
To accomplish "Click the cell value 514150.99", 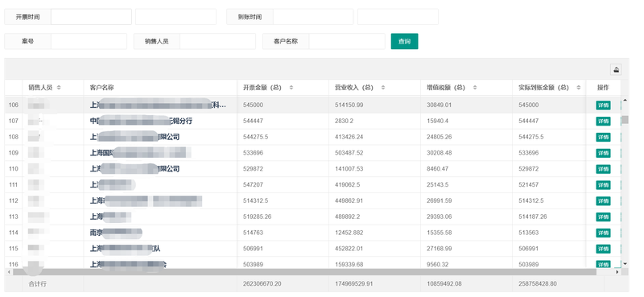I will tap(349, 105).
